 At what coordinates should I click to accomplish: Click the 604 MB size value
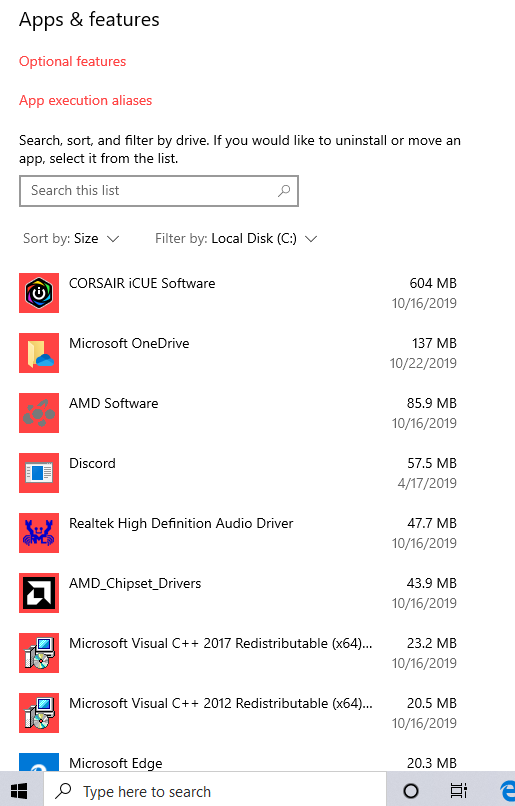[433, 283]
